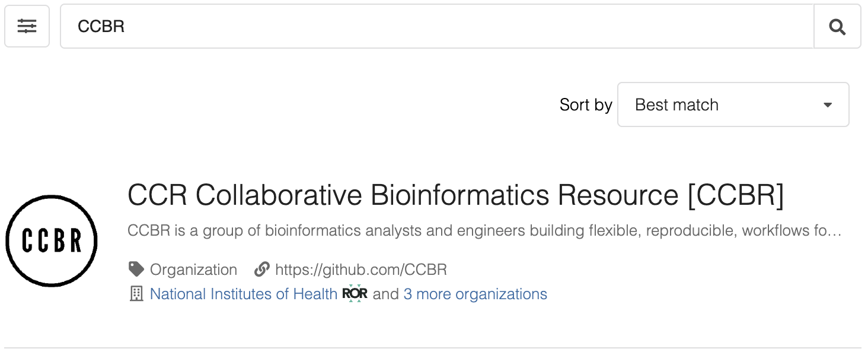Click the [CCBR] acronym in result title
Screen dimensions: 868x355
pos(735,195)
